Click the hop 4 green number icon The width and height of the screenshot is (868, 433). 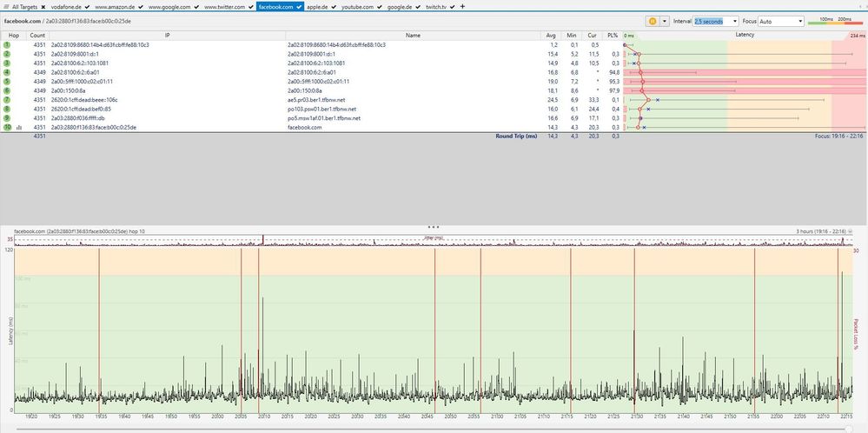click(6, 72)
